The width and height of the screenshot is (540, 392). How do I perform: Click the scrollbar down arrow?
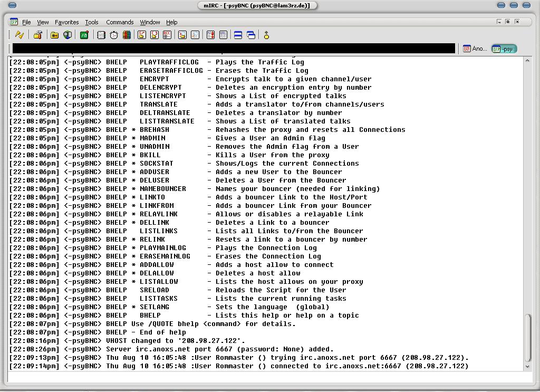click(527, 367)
